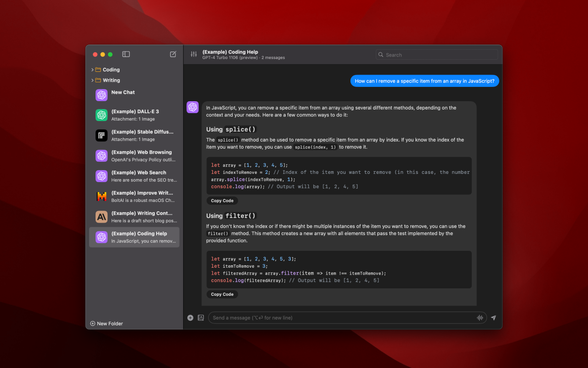The width and height of the screenshot is (588, 368).
Task: Switch to the (Example) Stable Diffusion chat
Action: (134, 135)
